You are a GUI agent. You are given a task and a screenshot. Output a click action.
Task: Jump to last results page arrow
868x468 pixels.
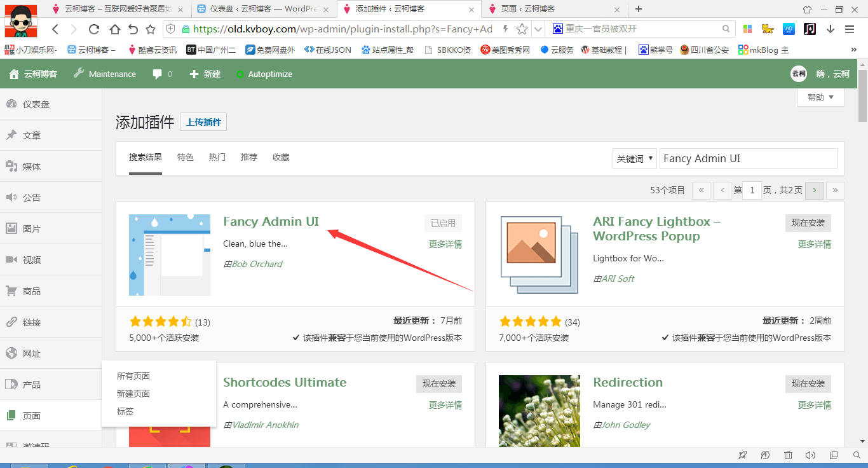click(x=835, y=190)
